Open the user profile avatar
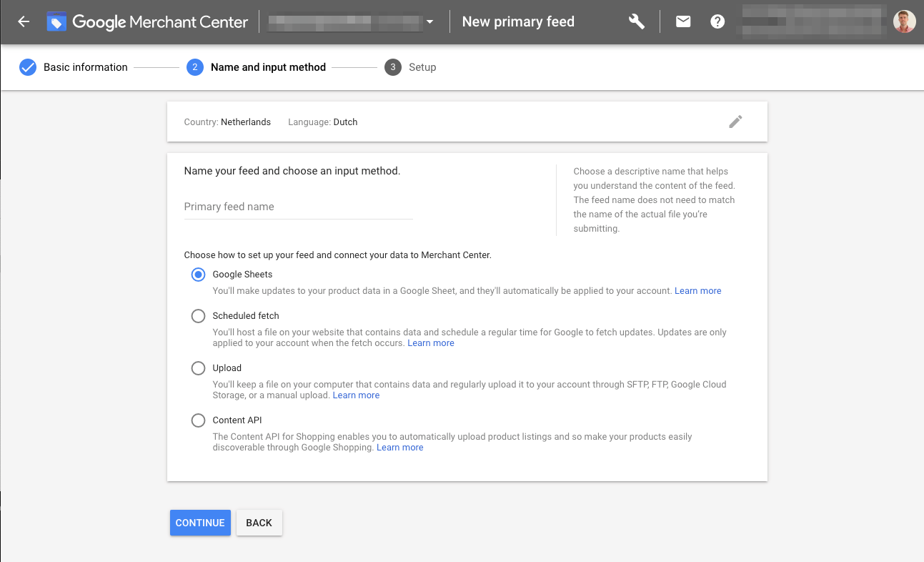The width and height of the screenshot is (924, 562). pyautogui.click(x=904, y=21)
